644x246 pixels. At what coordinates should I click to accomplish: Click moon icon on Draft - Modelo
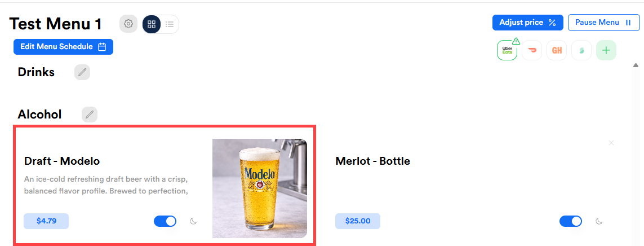(x=193, y=221)
